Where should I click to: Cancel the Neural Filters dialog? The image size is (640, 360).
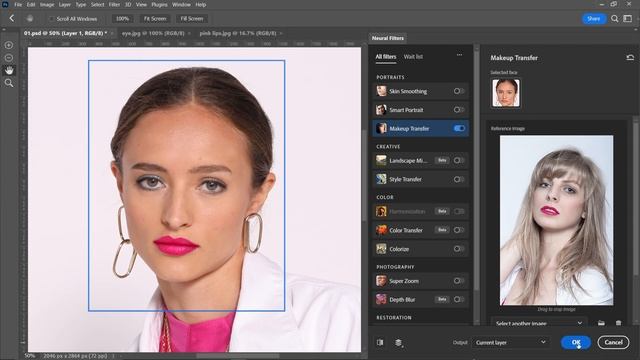tap(613, 342)
